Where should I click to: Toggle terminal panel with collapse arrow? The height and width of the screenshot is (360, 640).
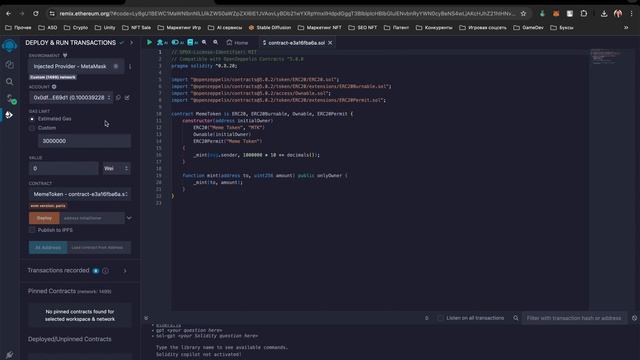(146, 318)
